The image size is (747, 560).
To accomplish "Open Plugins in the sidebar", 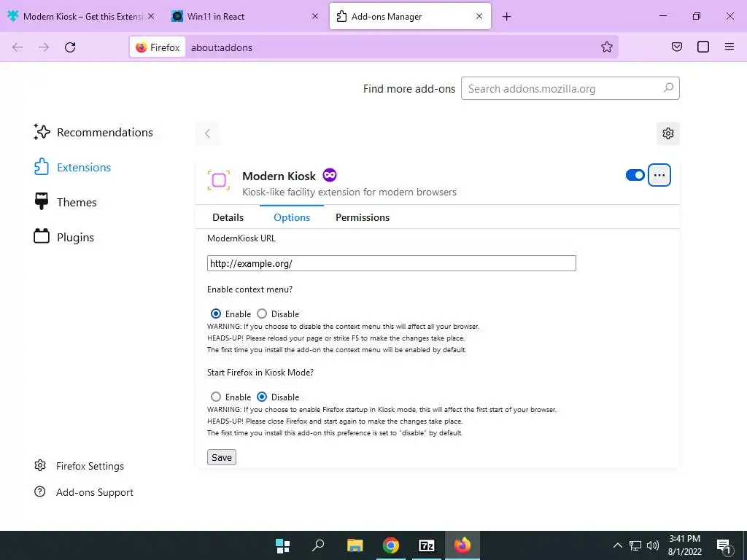I will [x=64, y=237].
